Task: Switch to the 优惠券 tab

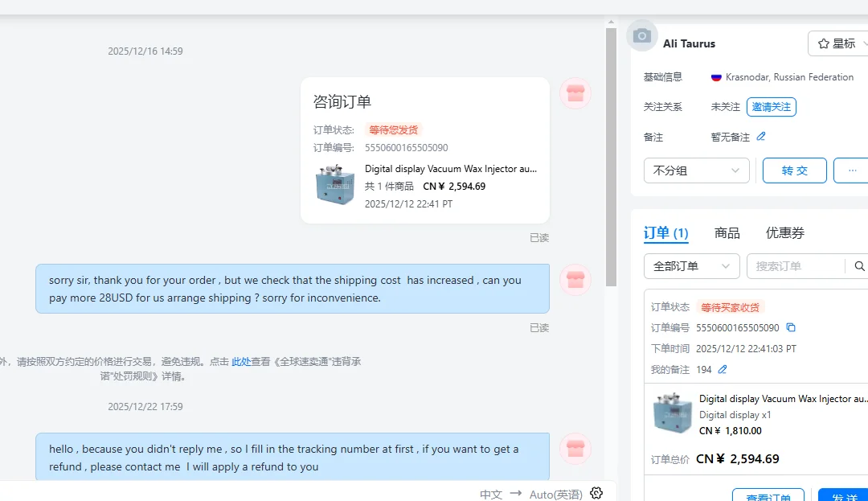Action: pyautogui.click(x=784, y=233)
